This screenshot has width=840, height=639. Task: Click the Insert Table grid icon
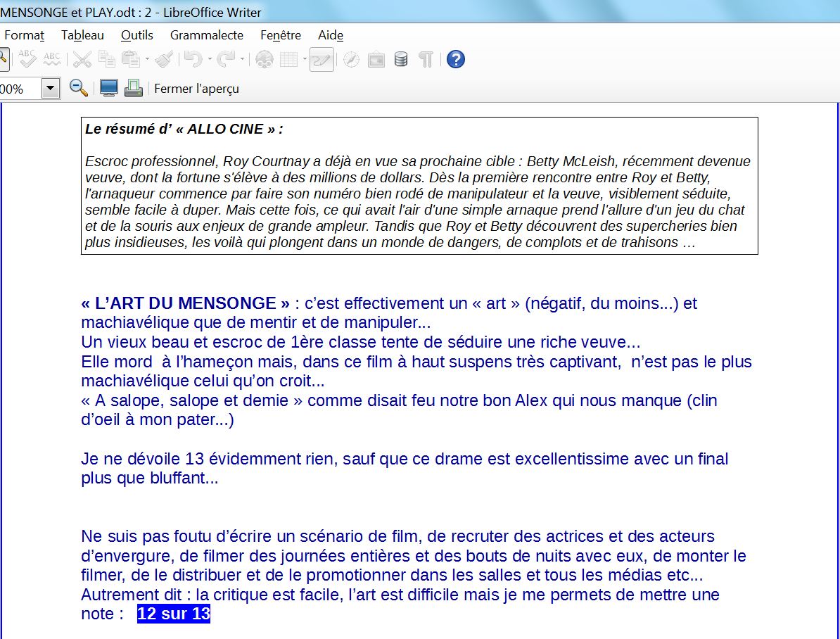(x=288, y=59)
